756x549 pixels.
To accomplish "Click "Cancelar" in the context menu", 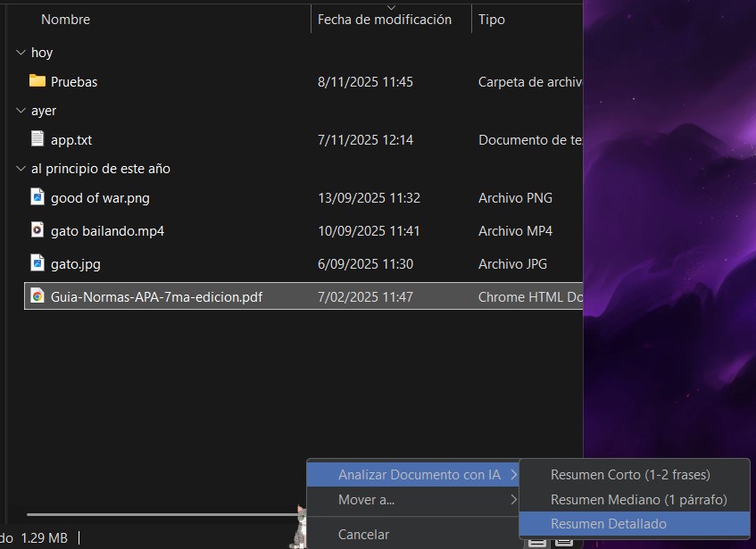I will click(x=363, y=535).
